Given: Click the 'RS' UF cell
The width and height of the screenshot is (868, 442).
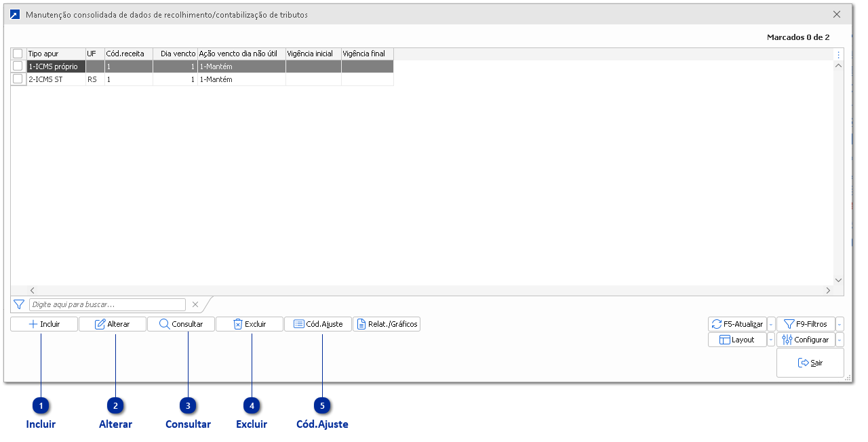Looking at the screenshot, I should (x=95, y=79).
